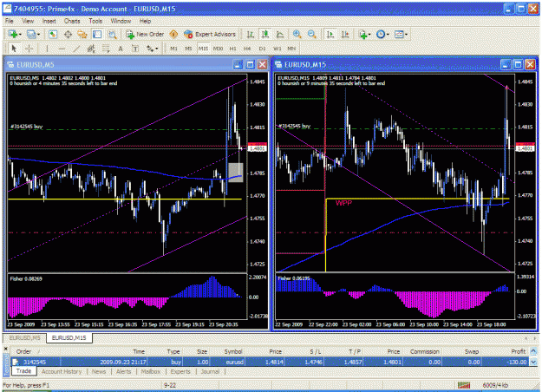Screen dimensions: 542x392
Task: Toggle chart shift from right edge
Action: pyautogui.click(x=345, y=34)
